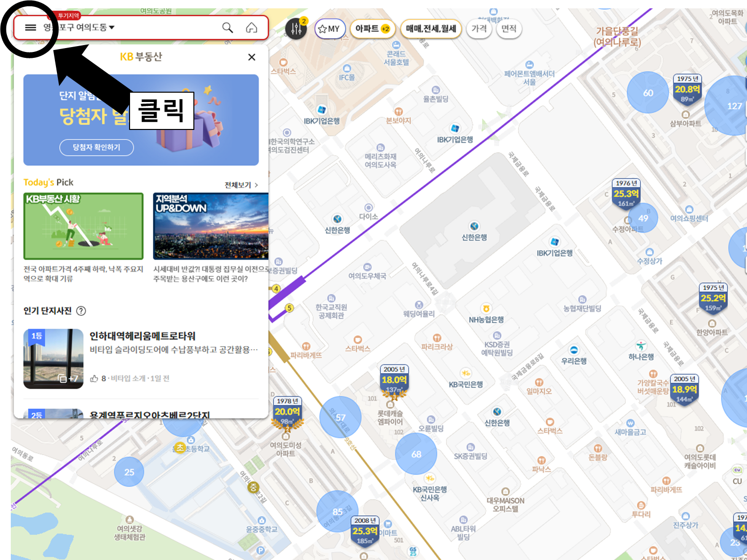The image size is (747, 560).
Task: Click the cluster circle labeled 68
Action: pos(416,454)
